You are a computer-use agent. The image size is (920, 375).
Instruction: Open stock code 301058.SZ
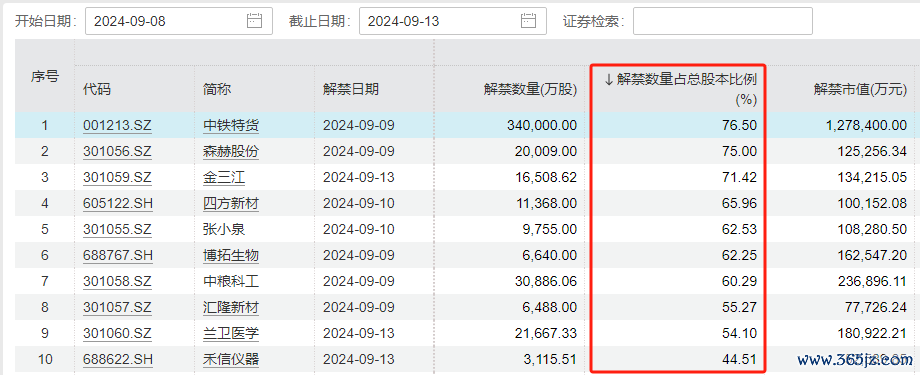(117, 281)
